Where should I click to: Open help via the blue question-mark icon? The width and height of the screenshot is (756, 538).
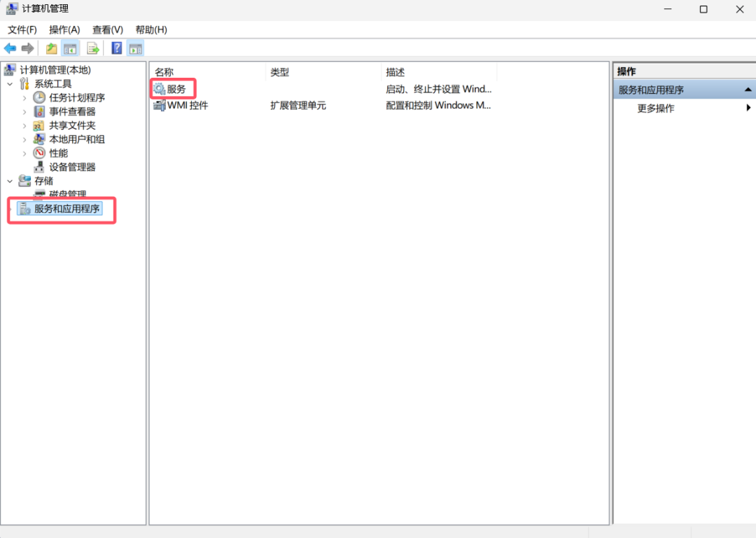click(x=117, y=48)
